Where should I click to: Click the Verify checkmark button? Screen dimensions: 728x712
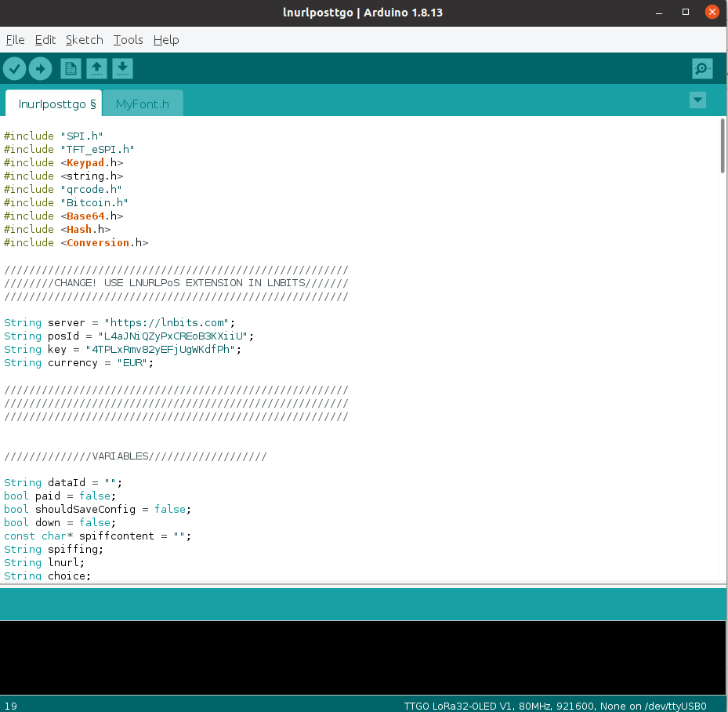14,69
